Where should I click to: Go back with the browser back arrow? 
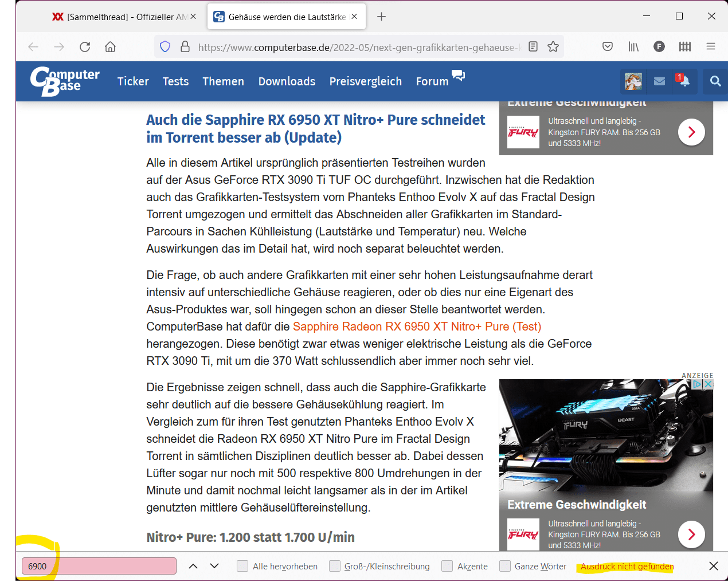click(33, 47)
